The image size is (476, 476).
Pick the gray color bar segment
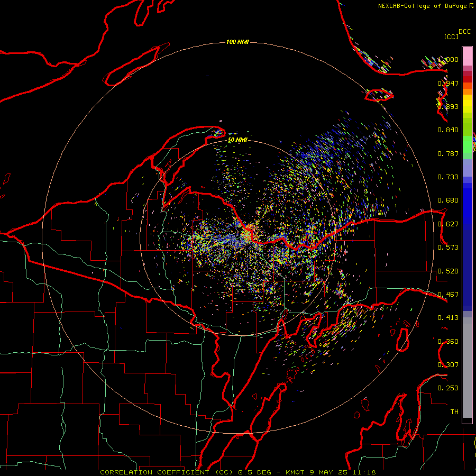pyautogui.click(x=467, y=368)
